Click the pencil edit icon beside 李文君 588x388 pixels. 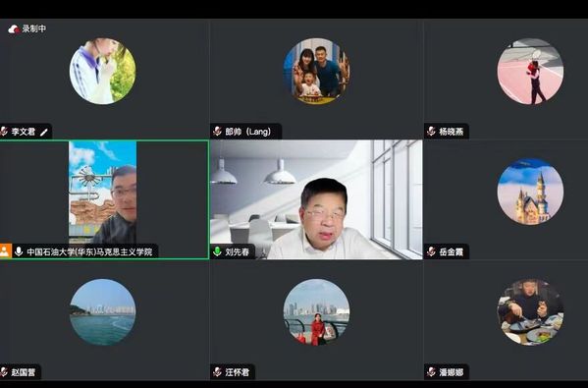[44, 132]
